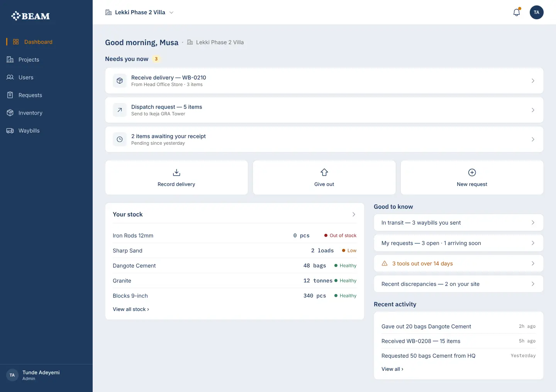This screenshot has height=392, width=556.
Task: Follow the View all activity link
Action: (x=392, y=369)
